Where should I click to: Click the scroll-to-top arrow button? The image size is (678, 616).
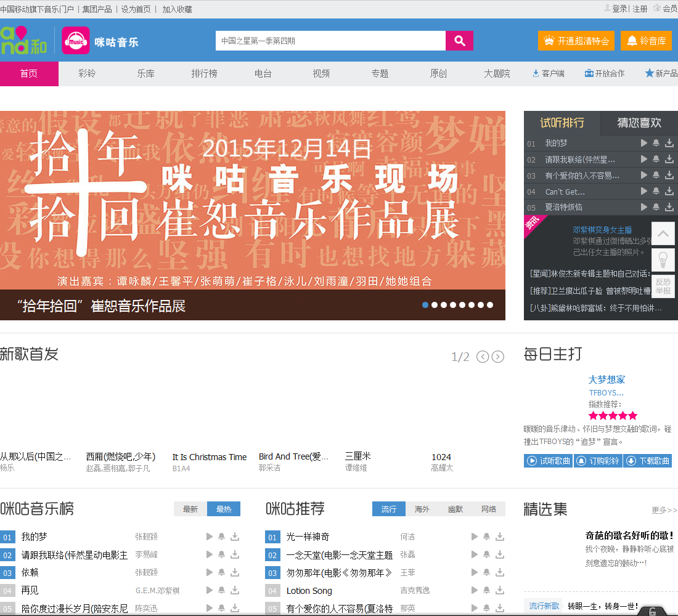click(663, 234)
